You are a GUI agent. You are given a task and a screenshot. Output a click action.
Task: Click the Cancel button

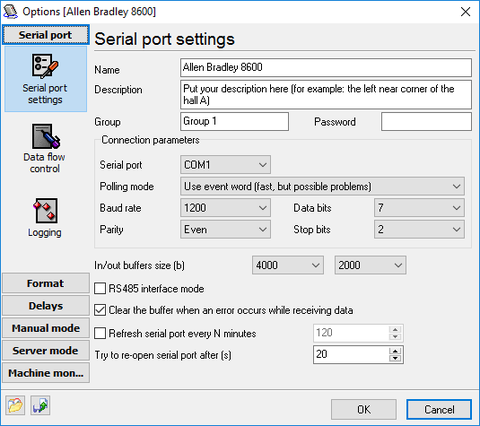[439, 409]
